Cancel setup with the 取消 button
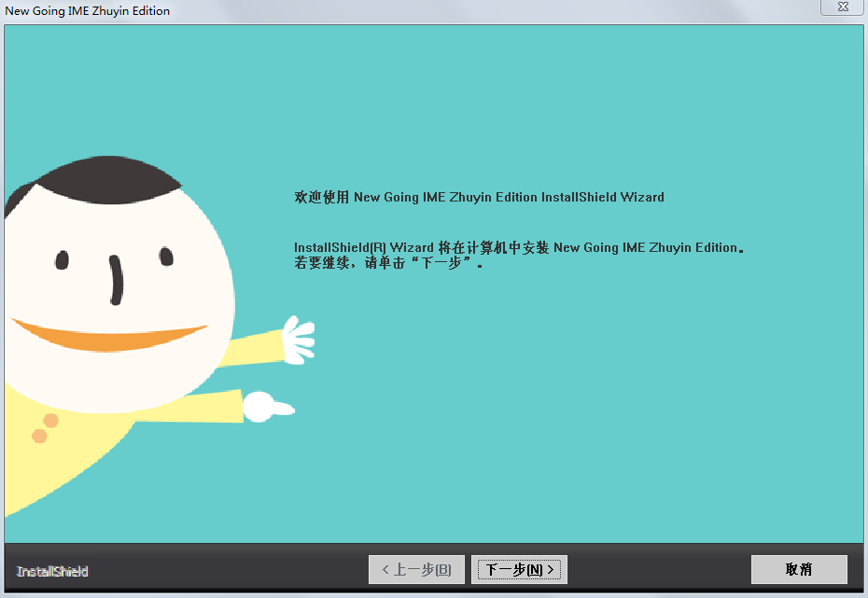Viewport: 868px width, 598px height. tap(799, 569)
